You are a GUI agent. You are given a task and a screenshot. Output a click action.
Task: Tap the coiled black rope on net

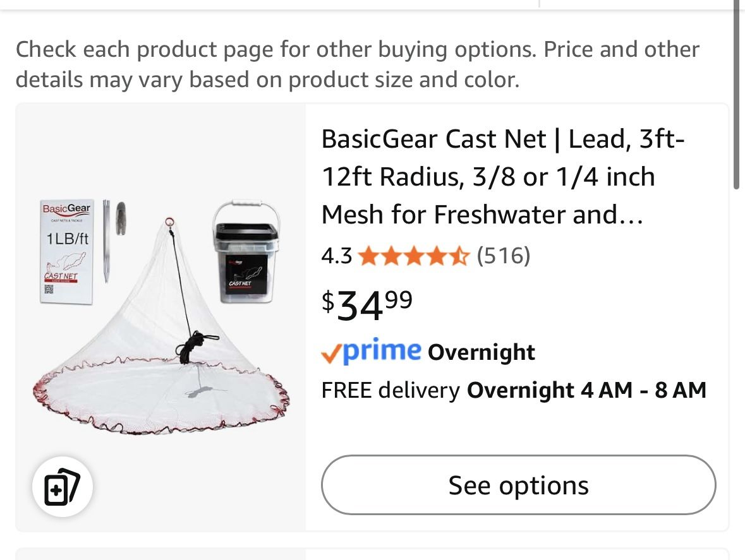tap(192, 345)
